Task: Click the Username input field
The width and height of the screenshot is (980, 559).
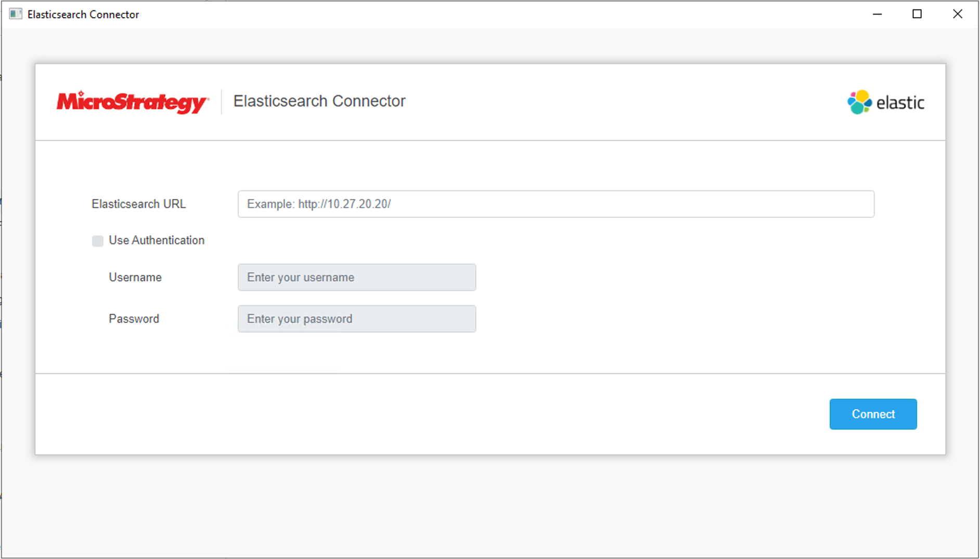Action: pyautogui.click(x=357, y=277)
